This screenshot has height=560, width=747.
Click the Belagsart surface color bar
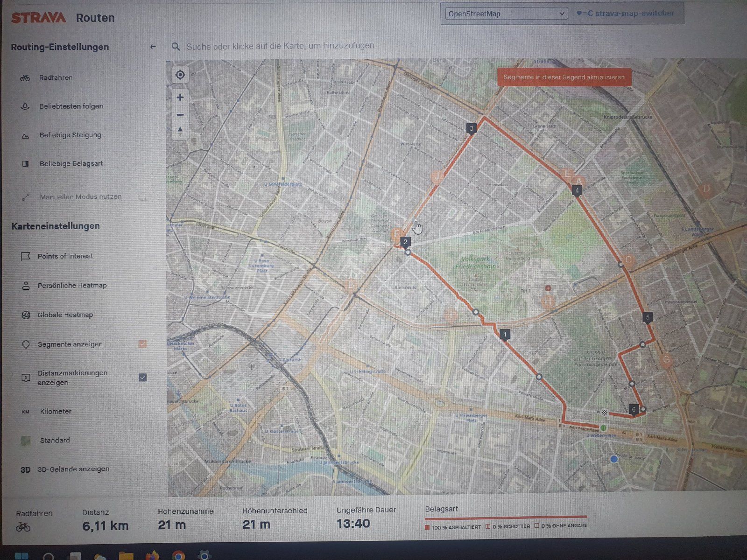(506, 517)
